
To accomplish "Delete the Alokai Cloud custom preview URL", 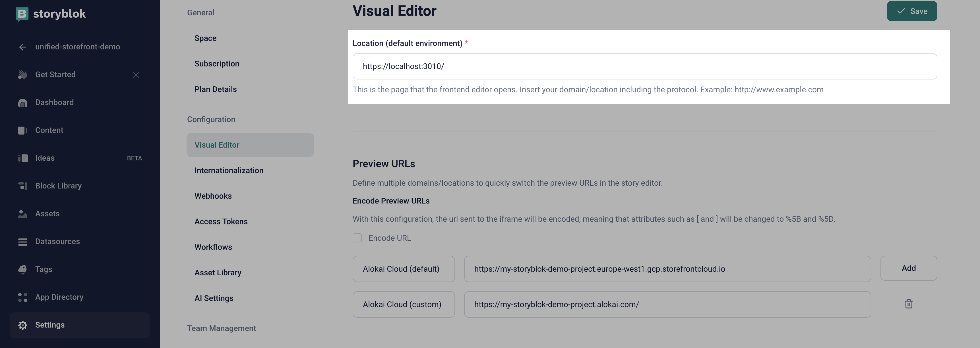I will click(x=909, y=304).
